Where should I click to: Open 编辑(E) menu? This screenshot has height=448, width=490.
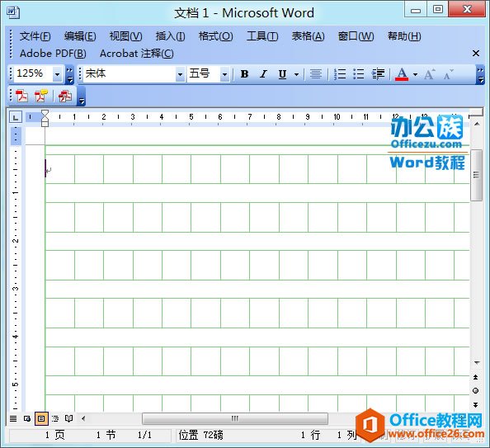[80, 36]
